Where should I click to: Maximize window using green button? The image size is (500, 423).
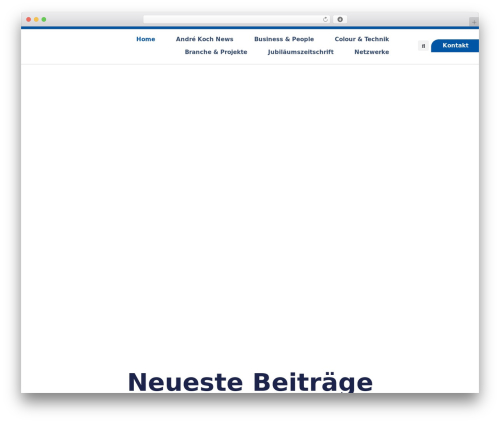coord(44,19)
